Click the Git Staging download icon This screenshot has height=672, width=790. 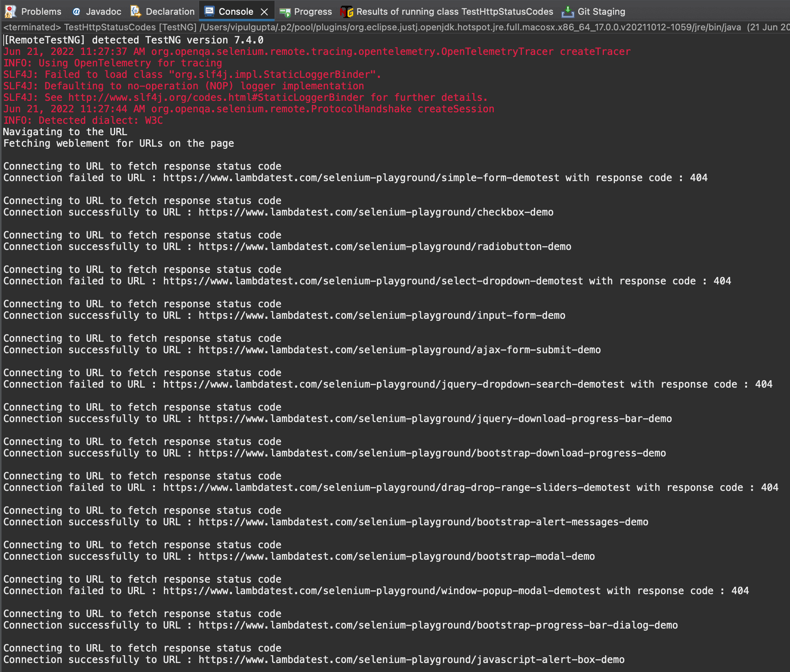pos(568,11)
